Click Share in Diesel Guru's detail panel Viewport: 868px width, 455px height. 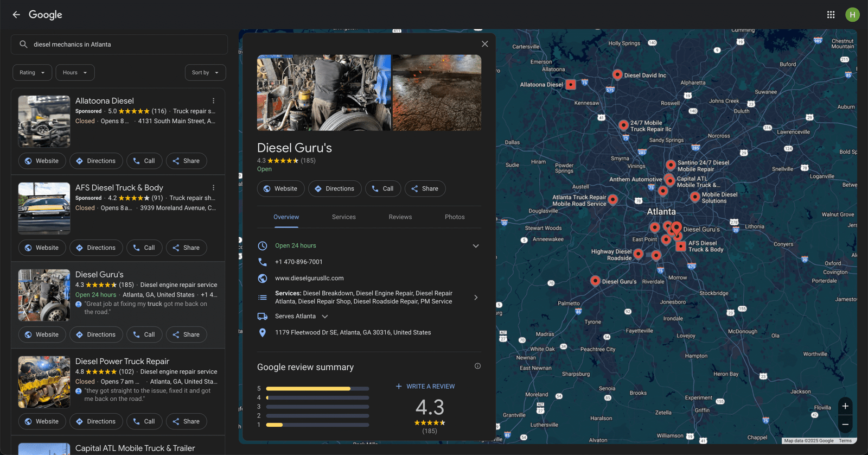pyautogui.click(x=425, y=189)
